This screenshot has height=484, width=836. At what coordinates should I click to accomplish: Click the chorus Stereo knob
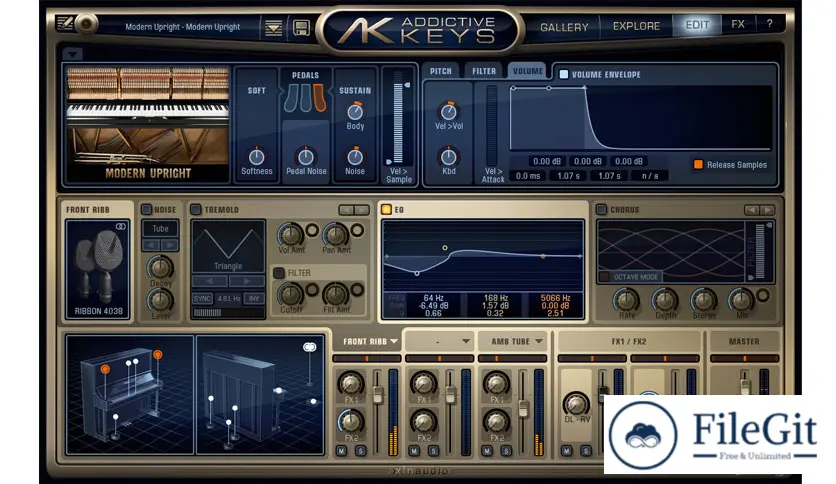(x=703, y=301)
